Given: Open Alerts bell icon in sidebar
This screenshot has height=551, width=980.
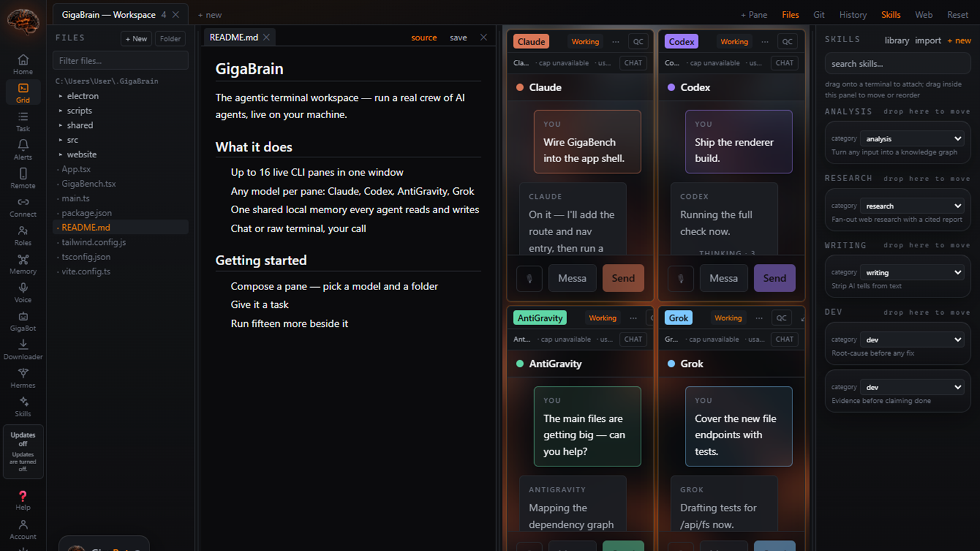Looking at the screenshot, I should (23, 149).
